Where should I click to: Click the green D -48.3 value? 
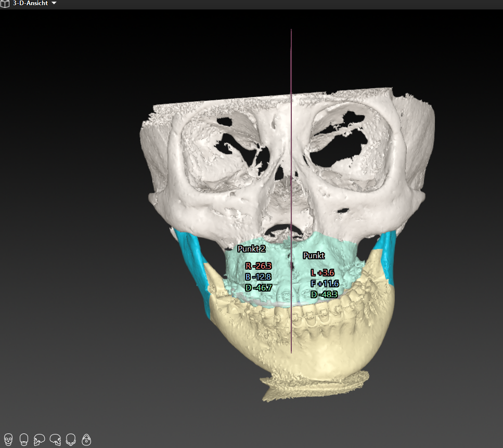[324, 295]
